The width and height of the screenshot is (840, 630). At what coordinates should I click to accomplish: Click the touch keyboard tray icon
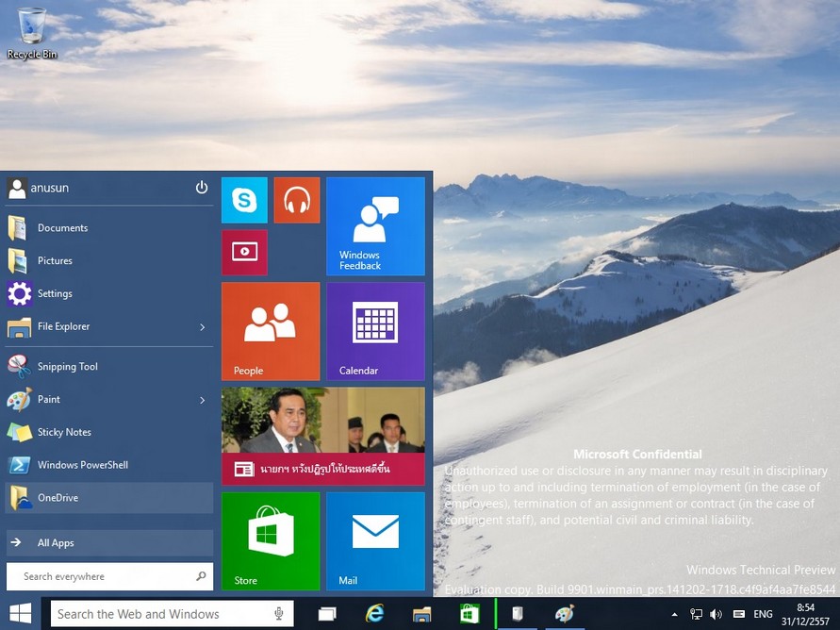739,614
